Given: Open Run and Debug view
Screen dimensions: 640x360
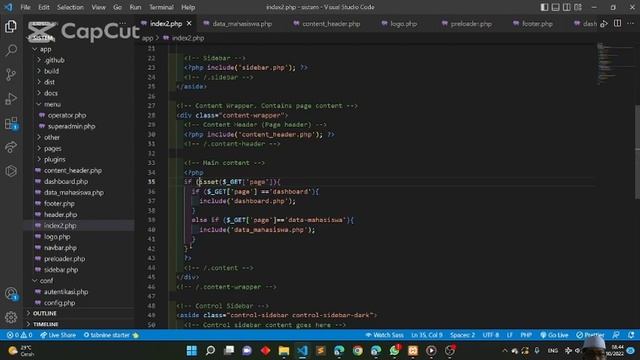Looking at the screenshot, I should tap(11, 99).
